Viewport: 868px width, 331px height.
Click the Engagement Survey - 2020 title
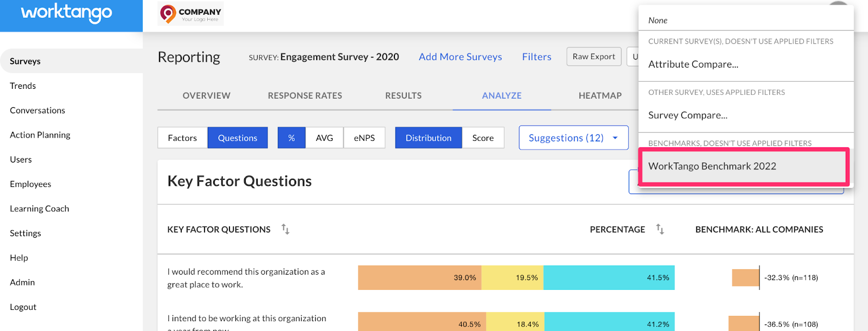click(340, 57)
